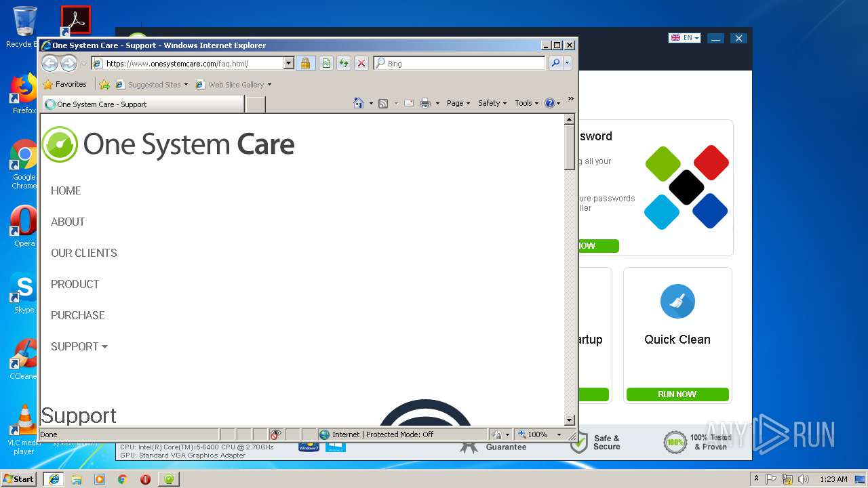Launch Opera desktop shortcut
Viewport: 868px width, 488px height.
click(x=24, y=226)
